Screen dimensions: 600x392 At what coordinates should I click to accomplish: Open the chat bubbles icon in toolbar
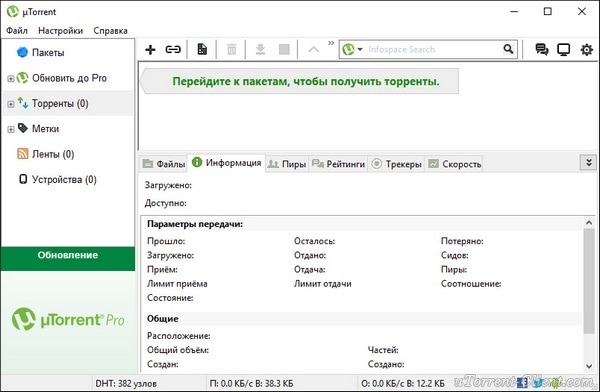[541, 49]
